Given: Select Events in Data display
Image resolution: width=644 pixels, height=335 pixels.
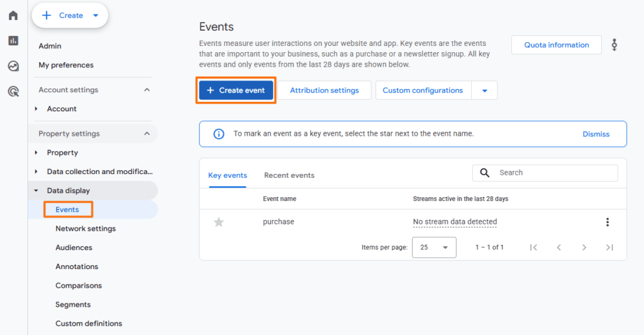Looking at the screenshot, I should (x=67, y=209).
